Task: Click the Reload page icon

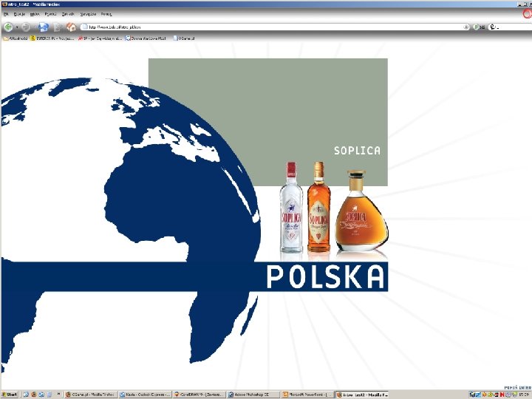Action: [44, 27]
